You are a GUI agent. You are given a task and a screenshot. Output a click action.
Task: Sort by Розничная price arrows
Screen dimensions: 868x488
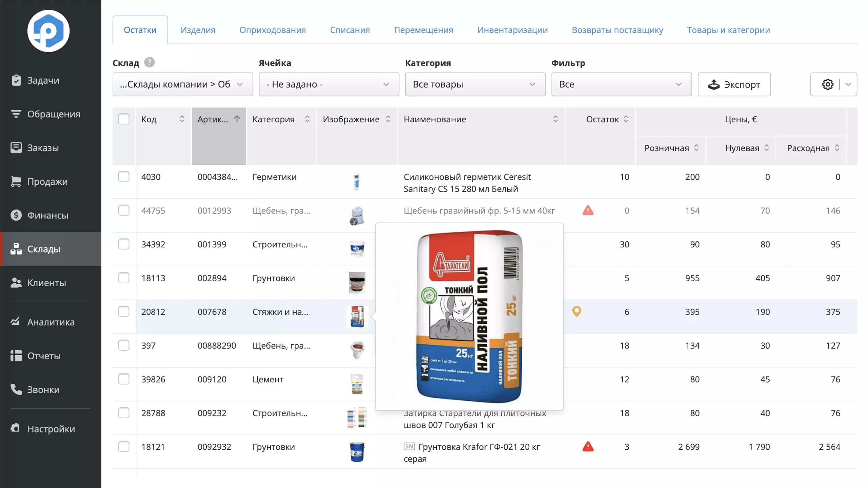pos(696,148)
